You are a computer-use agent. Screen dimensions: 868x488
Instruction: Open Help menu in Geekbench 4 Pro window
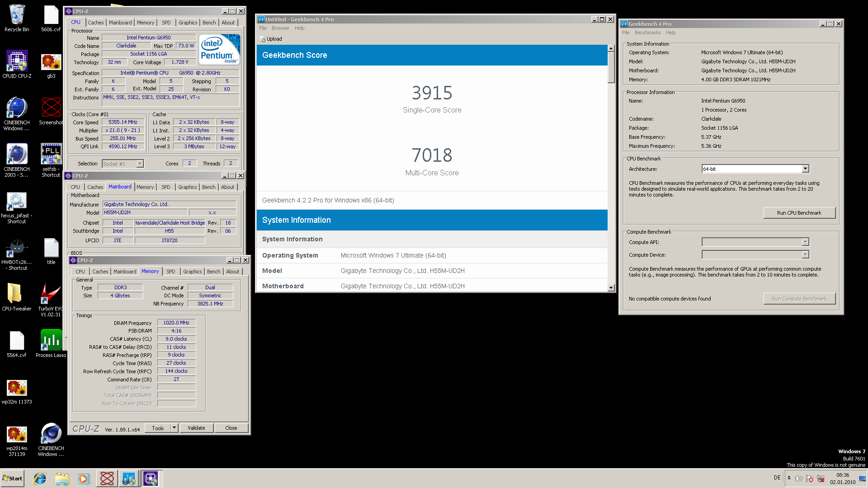[x=671, y=33]
